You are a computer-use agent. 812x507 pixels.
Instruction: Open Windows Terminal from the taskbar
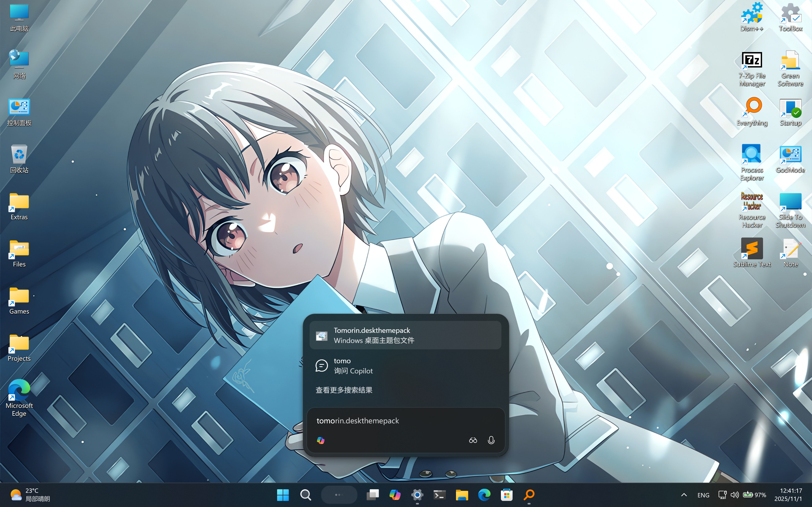pyautogui.click(x=439, y=495)
